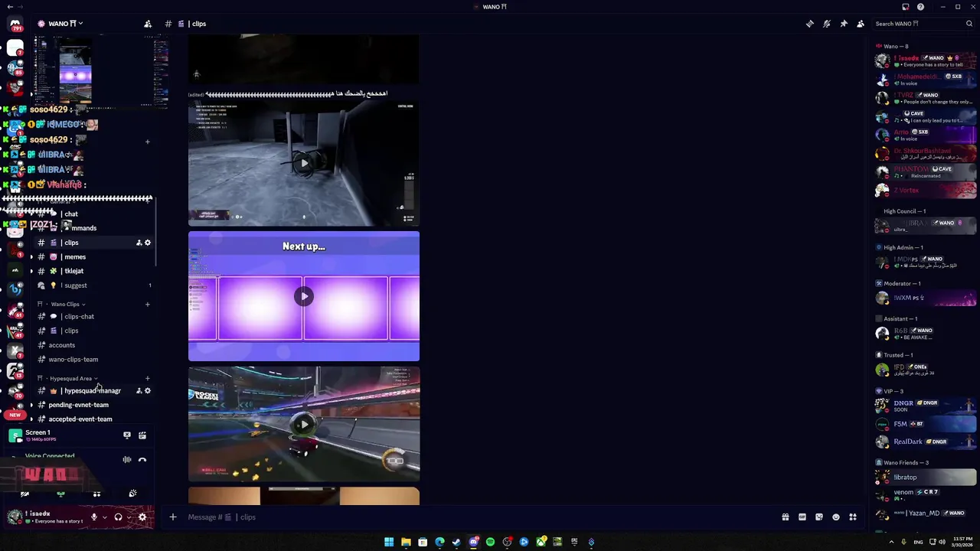This screenshot has height=551, width=980.
Task: Click the NEW unread indicator in server list
Action: tap(15, 415)
